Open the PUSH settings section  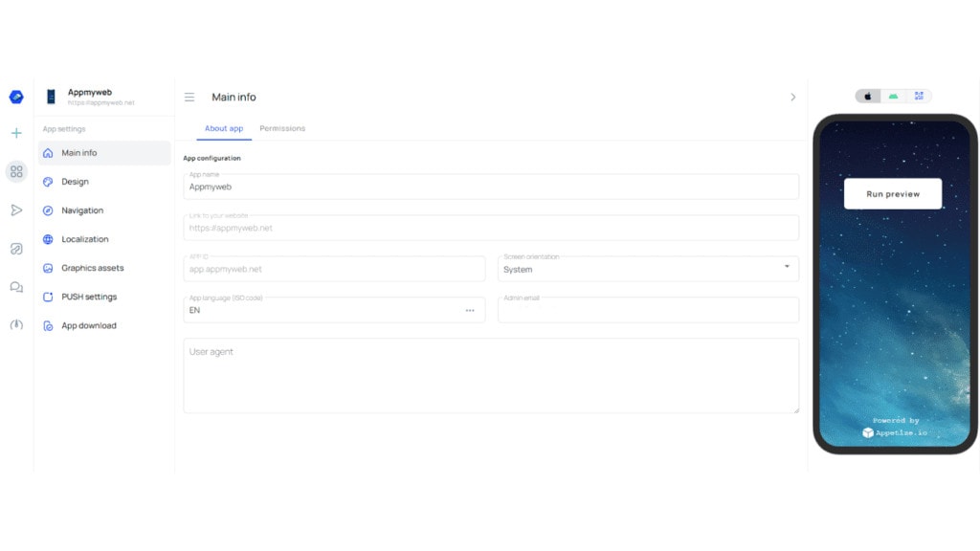[x=89, y=297]
